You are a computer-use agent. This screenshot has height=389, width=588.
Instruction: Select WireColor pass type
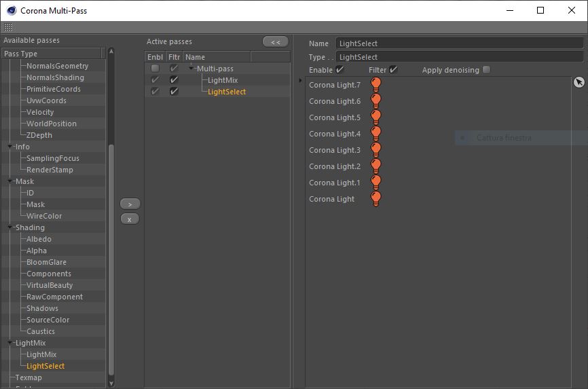(44, 216)
